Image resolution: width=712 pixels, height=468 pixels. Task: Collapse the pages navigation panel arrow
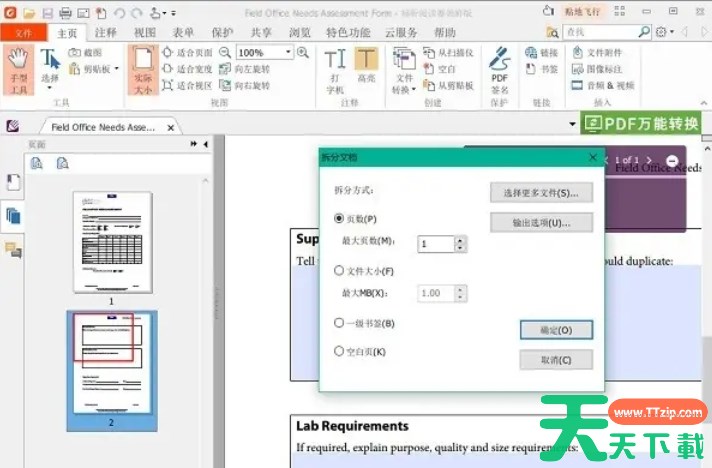(x=206, y=144)
